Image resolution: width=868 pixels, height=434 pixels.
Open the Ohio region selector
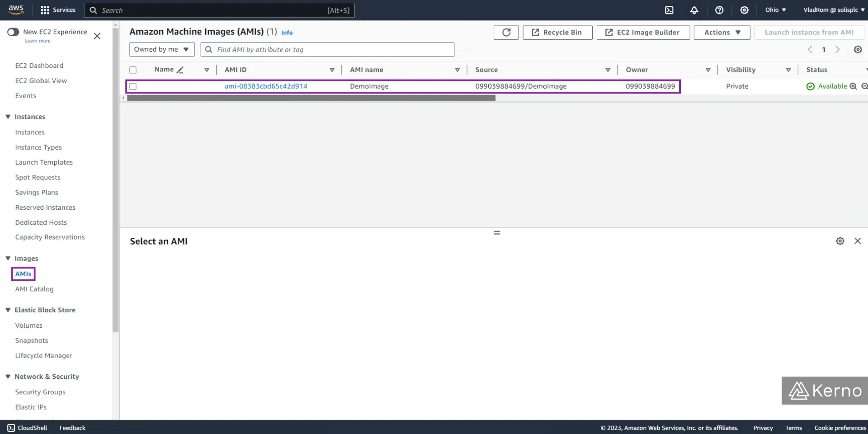(x=775, y=10)
